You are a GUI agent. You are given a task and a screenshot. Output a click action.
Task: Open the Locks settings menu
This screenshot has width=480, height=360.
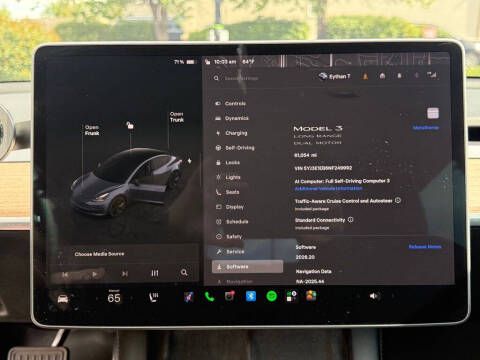228,163
